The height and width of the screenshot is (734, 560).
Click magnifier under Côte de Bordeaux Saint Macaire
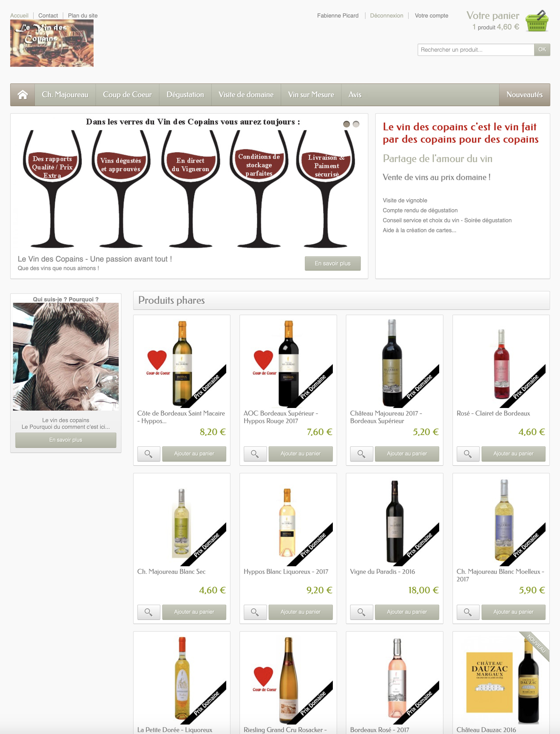click(x=149, y=454)
